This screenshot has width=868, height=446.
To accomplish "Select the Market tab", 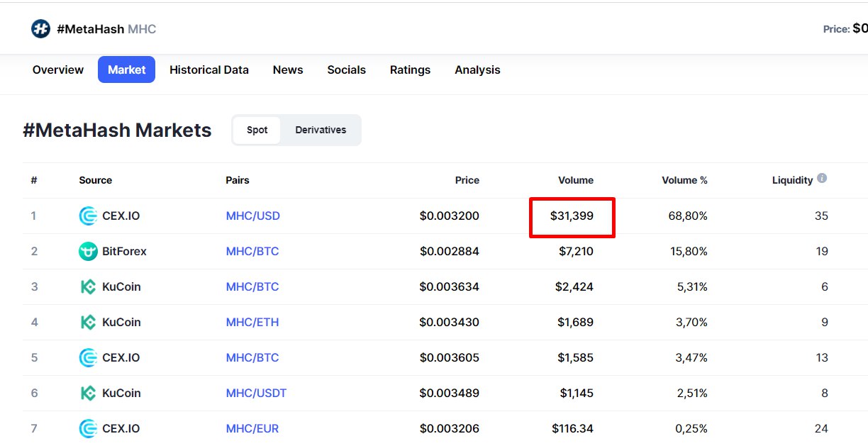I will point(127,69).
